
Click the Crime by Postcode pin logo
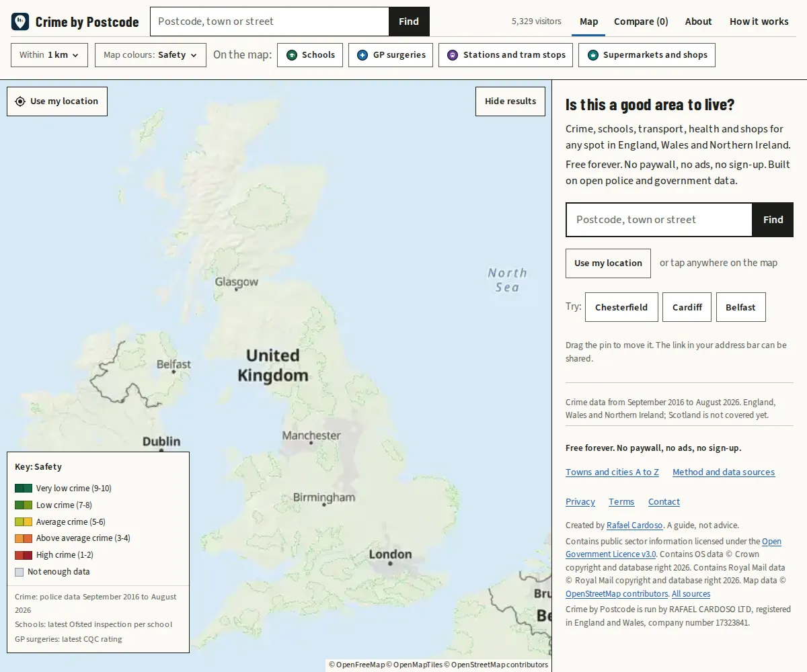[x=20, y=22]
